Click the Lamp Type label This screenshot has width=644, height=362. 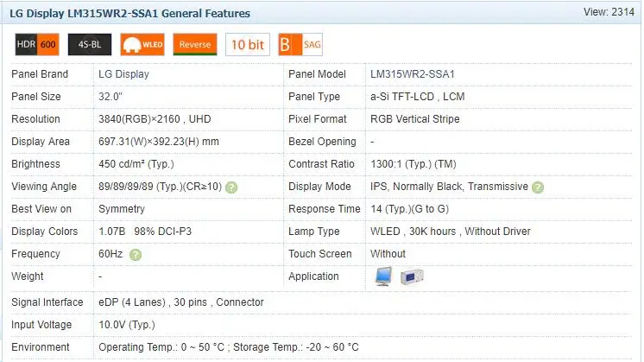click(313, 232)
